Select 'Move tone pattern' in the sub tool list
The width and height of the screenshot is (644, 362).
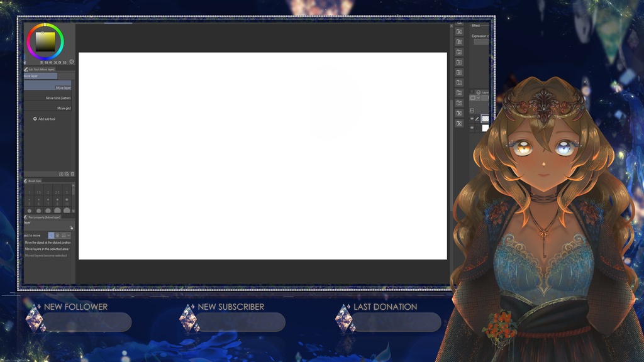pos(58,98)
